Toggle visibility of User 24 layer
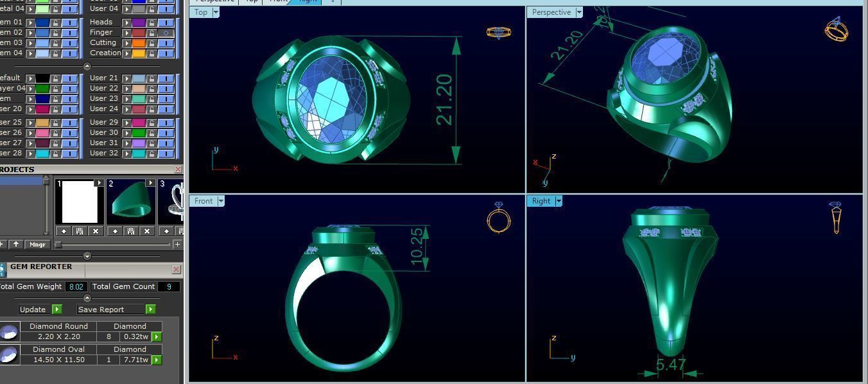The image size is (868, 384). (x=166, y=109)
